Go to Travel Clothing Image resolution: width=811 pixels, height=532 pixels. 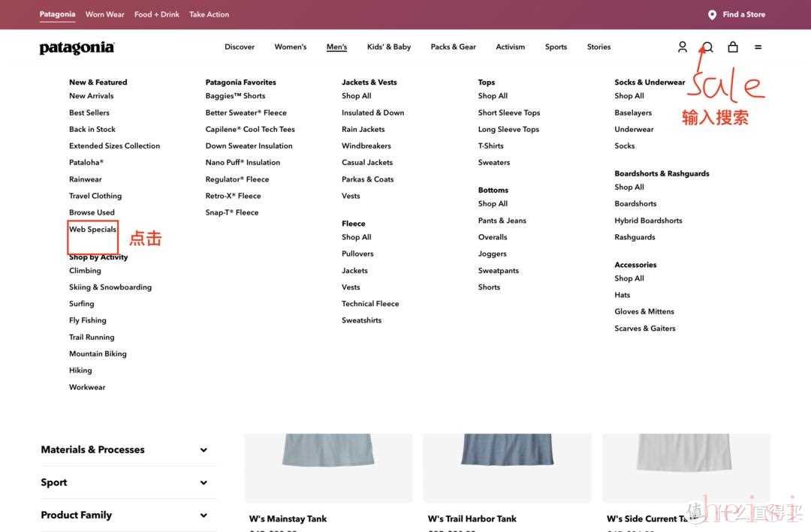(x=95, y=195)
